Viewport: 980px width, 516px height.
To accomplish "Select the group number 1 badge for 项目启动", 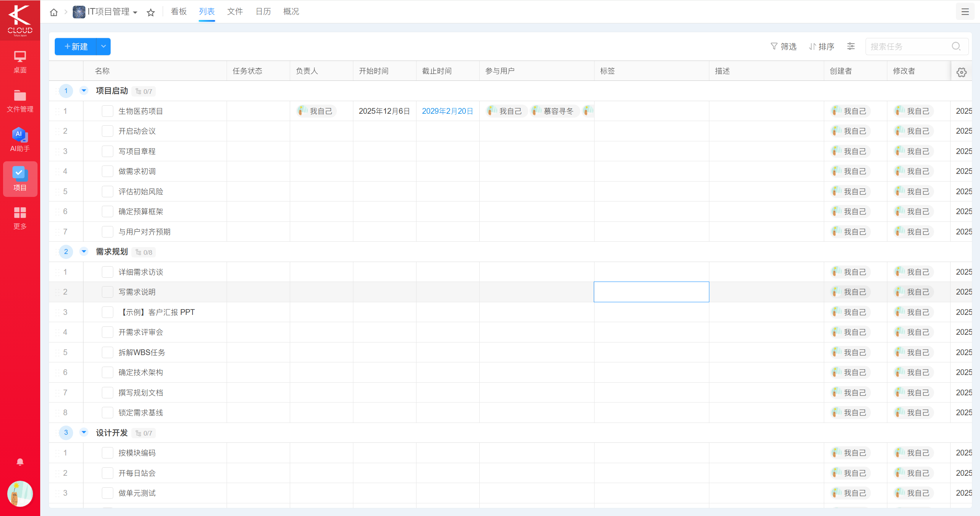I will (66, 91).
